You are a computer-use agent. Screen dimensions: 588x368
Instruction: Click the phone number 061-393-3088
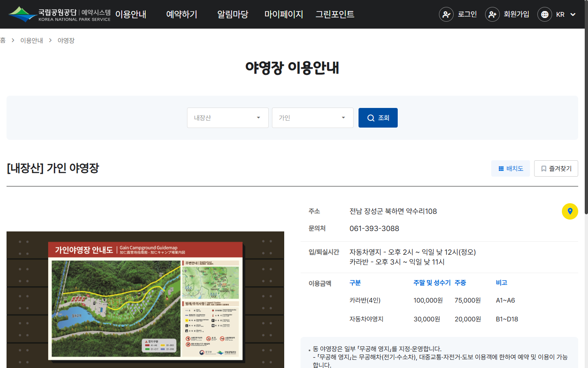pos(374,229)
